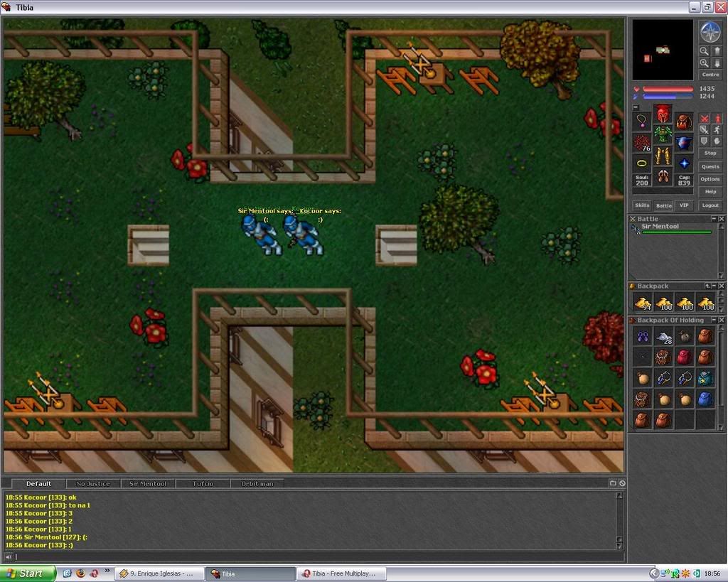This screenshot has height=582, width=728.
Task: Toggle the Battle panel button
Action: 663,205
